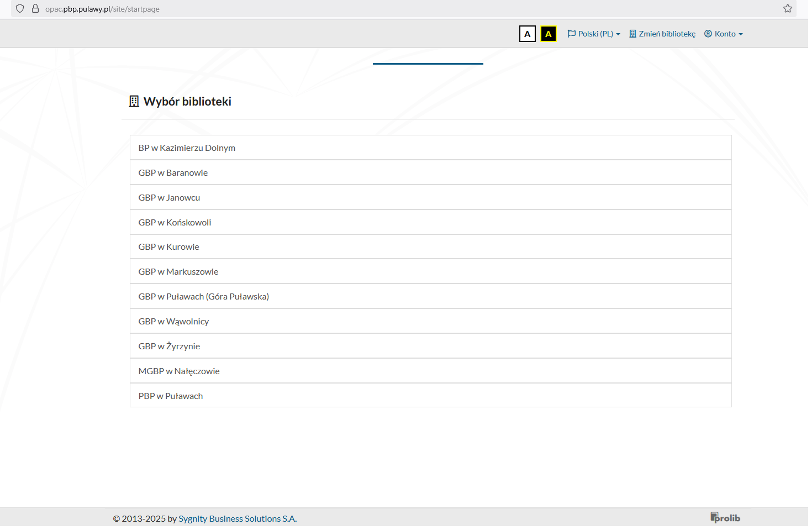This screenshot has height=530, width=812.
Task: Click Zmień bibliotekę to change library
Action: tap(662, 34)
